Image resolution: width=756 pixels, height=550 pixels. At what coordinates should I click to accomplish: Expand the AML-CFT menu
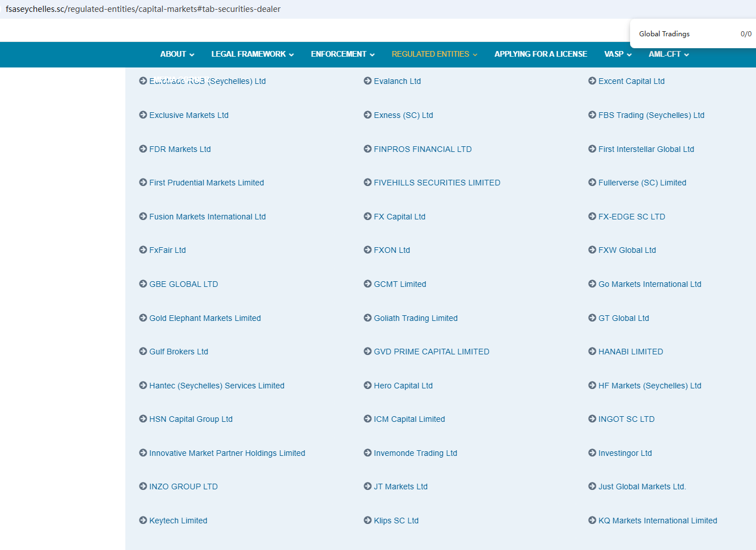tap(669, 54)
